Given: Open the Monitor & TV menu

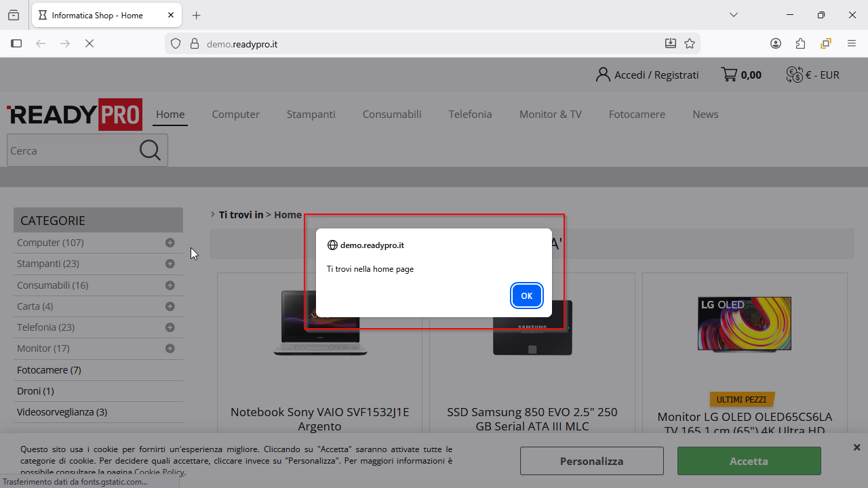Looking at the screenshot, I should (550, 114).
